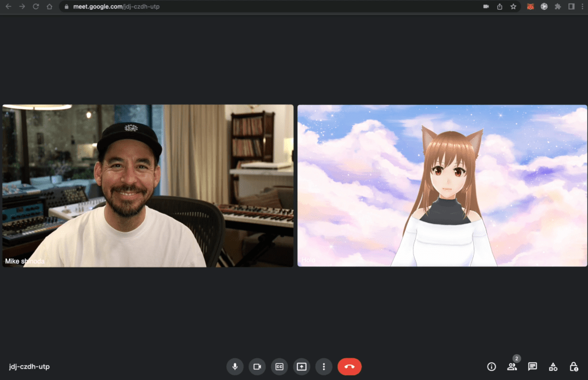The height and width of the screenshot is (380, 588).
Task: Click the anime avatar video tile
Action: coord(442,185)
